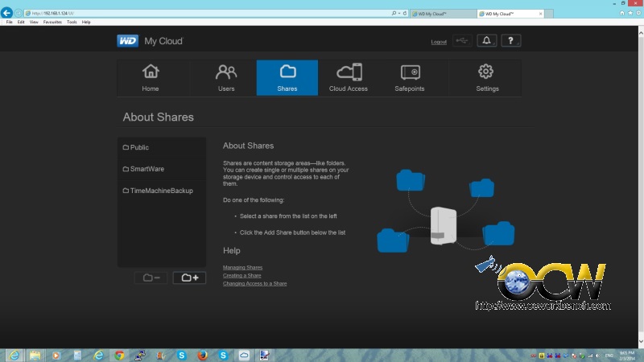Open Cloud Access section

(349, 78)
